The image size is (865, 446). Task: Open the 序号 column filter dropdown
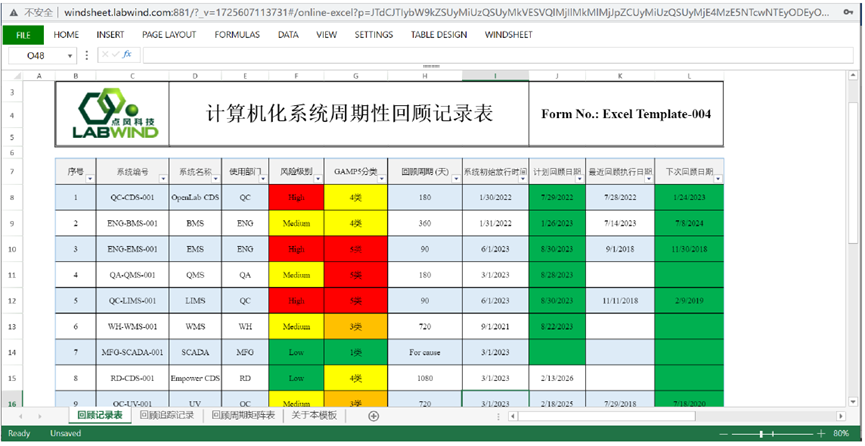click(89, 178)
